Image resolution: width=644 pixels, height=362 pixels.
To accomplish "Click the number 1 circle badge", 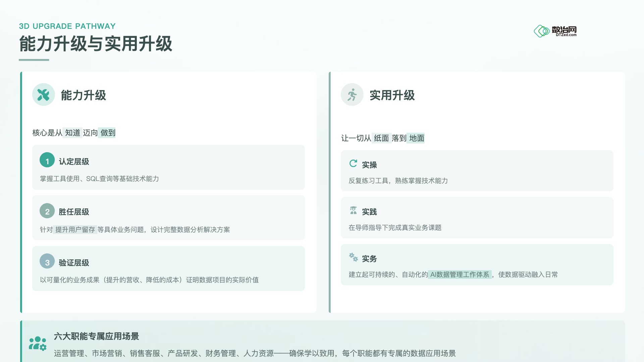I will coord(47,161).
